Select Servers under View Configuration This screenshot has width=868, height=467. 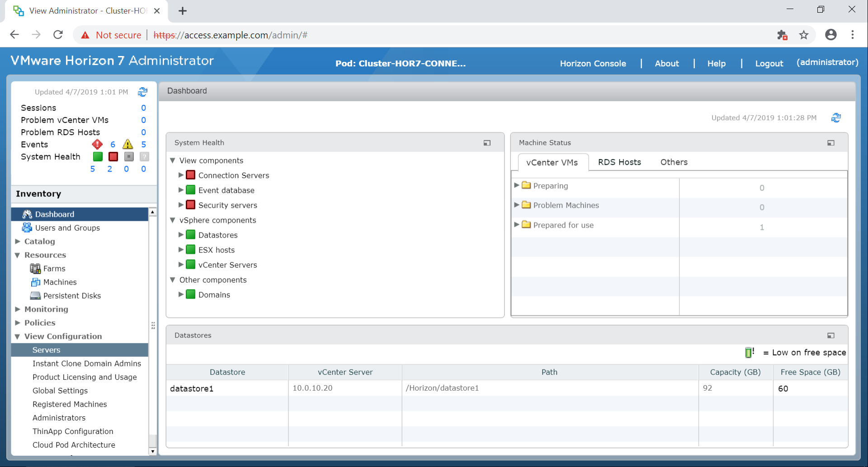click(x=80, y=350)
